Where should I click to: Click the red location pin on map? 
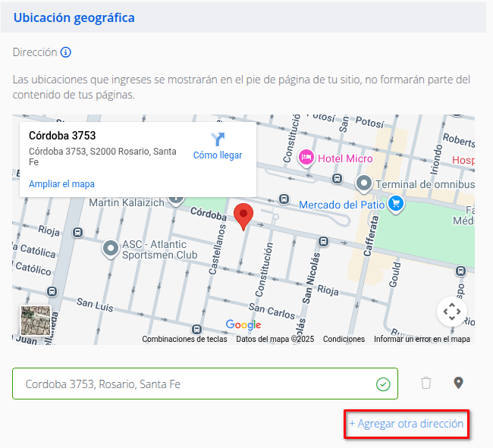[243, 217]
